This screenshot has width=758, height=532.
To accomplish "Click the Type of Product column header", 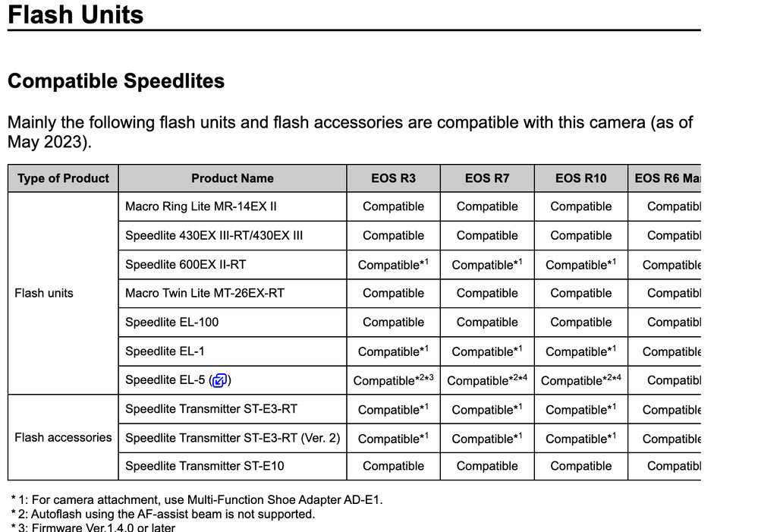I will 63,178.
